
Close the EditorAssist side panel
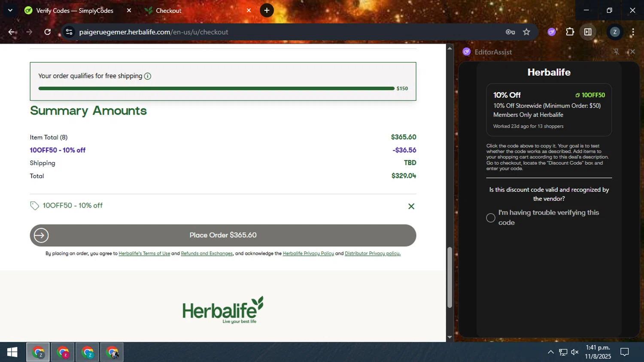pos(632,52)
